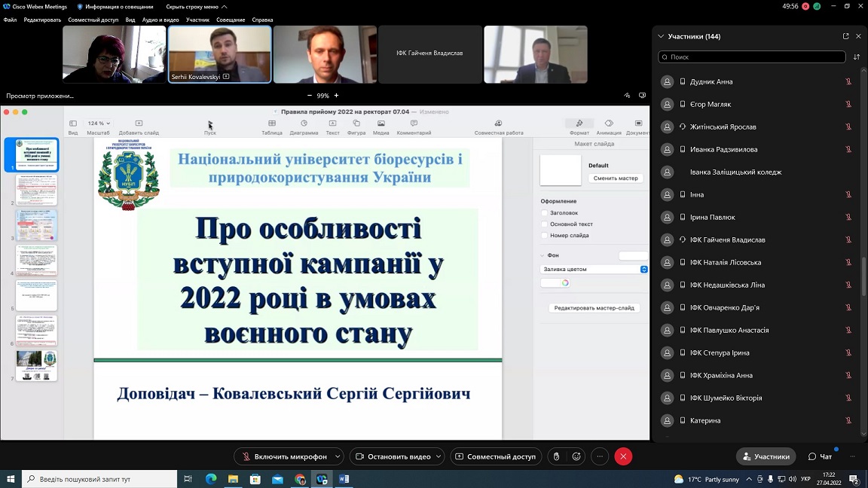Image resolution: width=868 pixels, height=488 pixels.
Task: Open video options arrow
Action: 439,456
